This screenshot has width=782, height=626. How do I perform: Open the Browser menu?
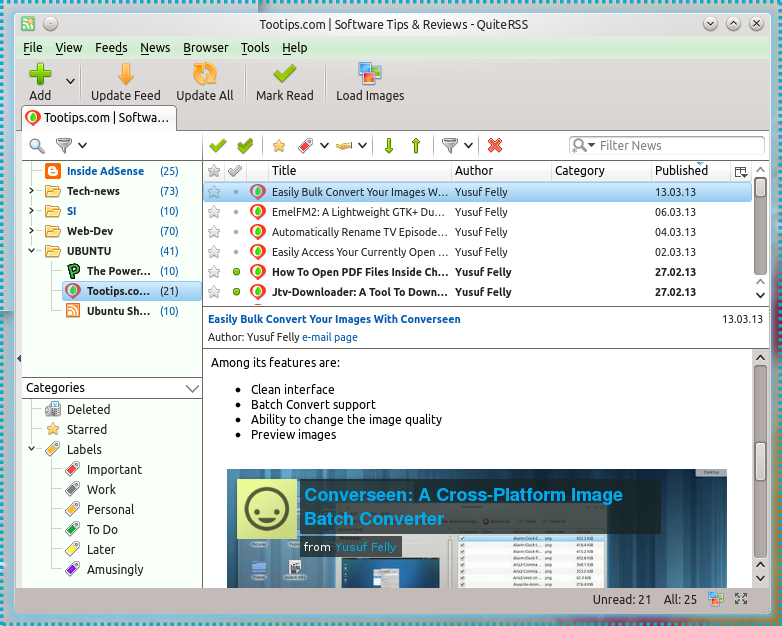205,48
